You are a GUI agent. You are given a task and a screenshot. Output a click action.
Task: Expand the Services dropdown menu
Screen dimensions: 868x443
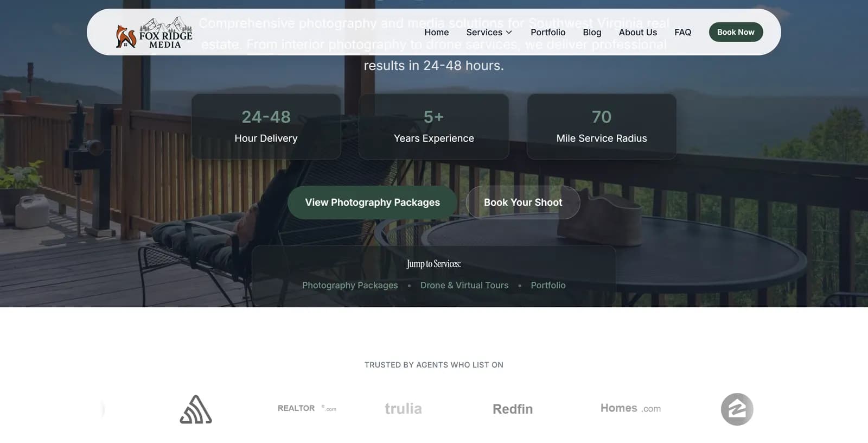489,32
